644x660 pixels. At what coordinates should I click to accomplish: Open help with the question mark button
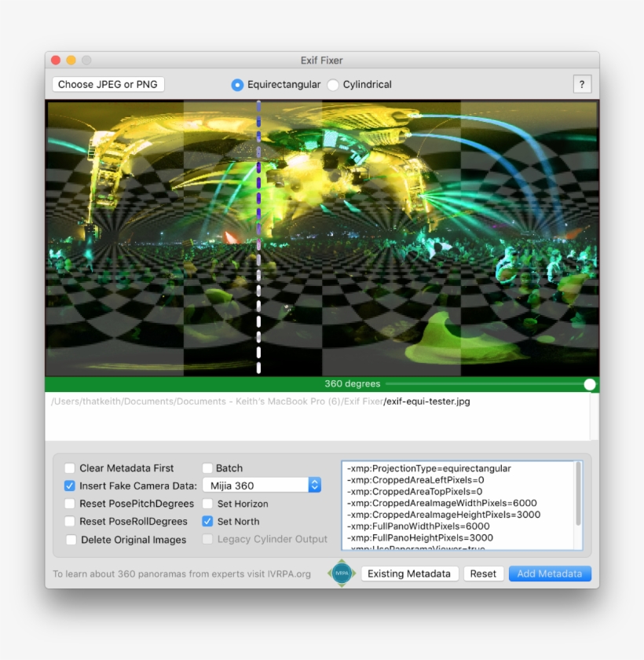click(x=582, y=84)
